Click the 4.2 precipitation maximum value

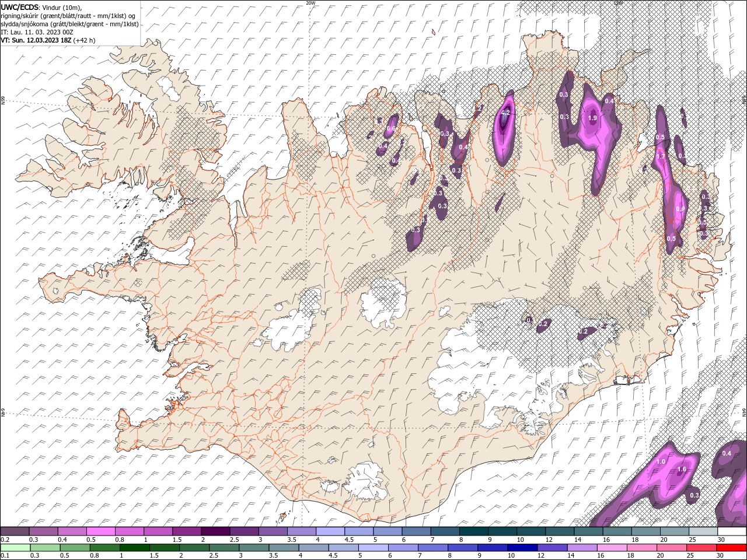(506, 113)
